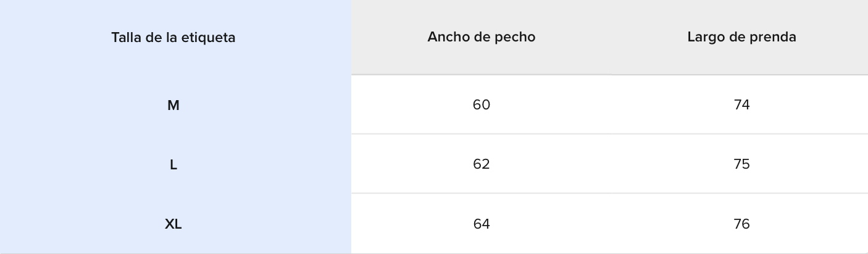Select chest width value 62

click(481, 164)
